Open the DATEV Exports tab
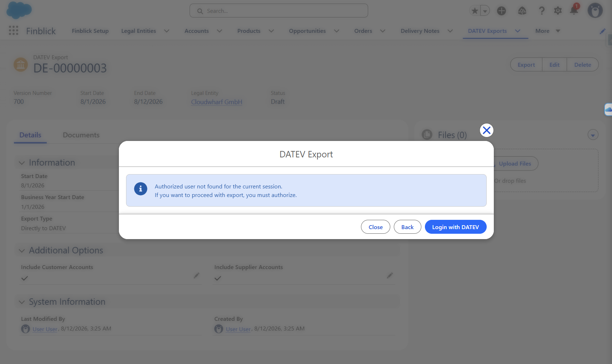 [x=487, y=31]
